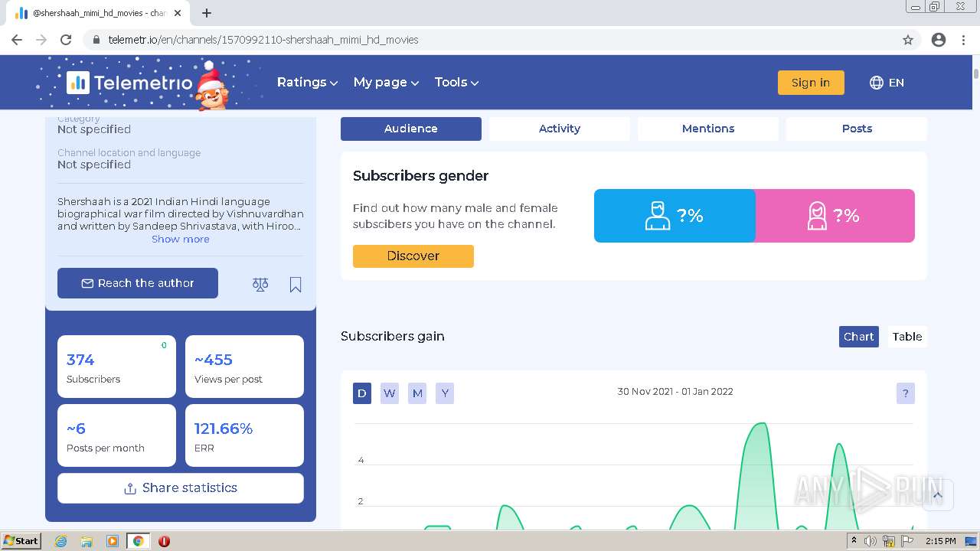Click the action center flag tray icon
The width and height of the screenshot is (980, 551).
pyautogui.click(x=907, y=541)
